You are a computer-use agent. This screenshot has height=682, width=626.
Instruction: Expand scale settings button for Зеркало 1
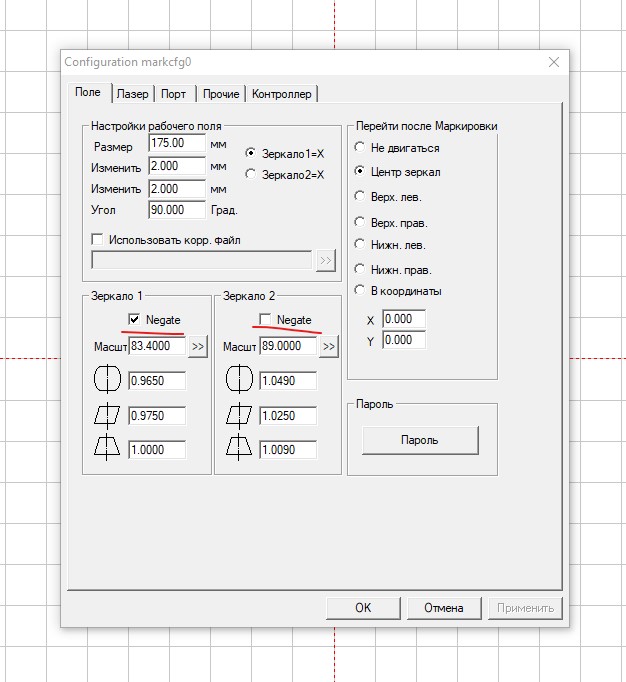pyautogui.click(x=197, y=347)
